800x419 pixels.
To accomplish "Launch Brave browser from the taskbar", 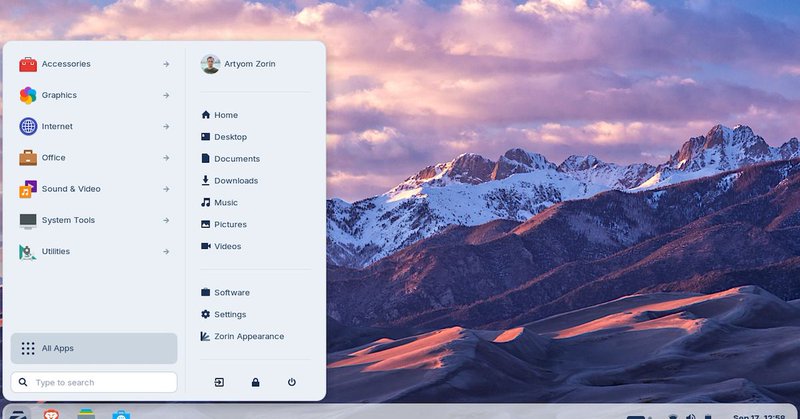I will coord(51,414).
